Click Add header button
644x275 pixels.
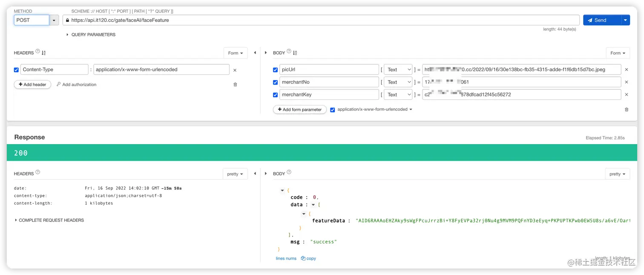pyautogui.click(x=32, y=84)
